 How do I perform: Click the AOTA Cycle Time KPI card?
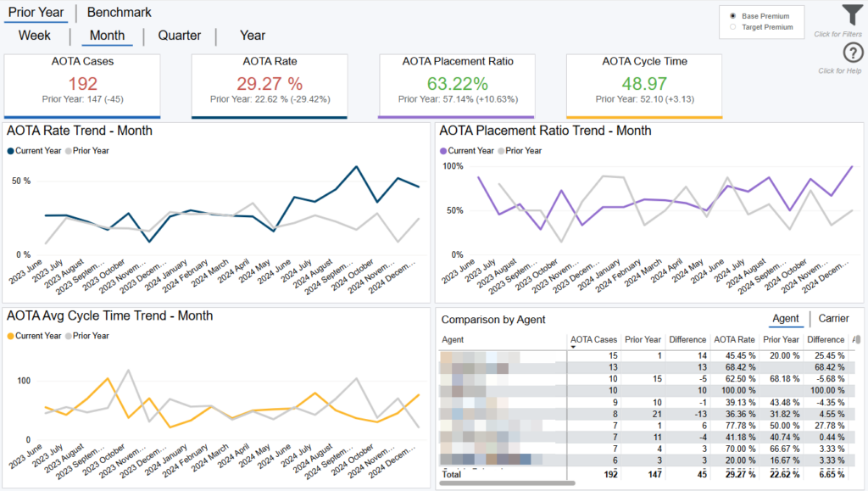[644, 85]
